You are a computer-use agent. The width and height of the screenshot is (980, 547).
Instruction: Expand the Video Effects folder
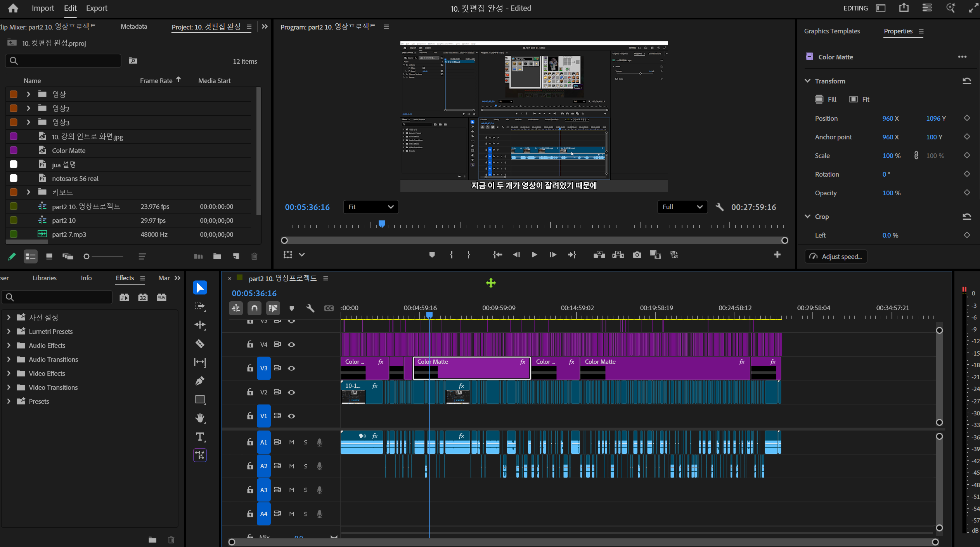9,373
